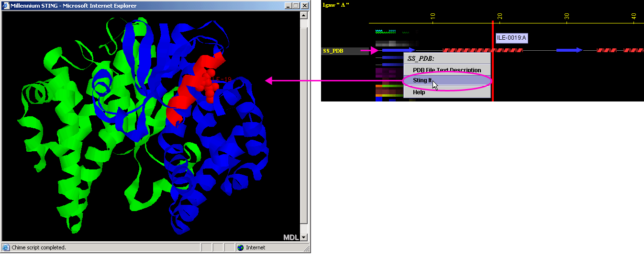
Task: Click the Internet zone globe icon
Action: pyautogui.click(x=241, y=247)
